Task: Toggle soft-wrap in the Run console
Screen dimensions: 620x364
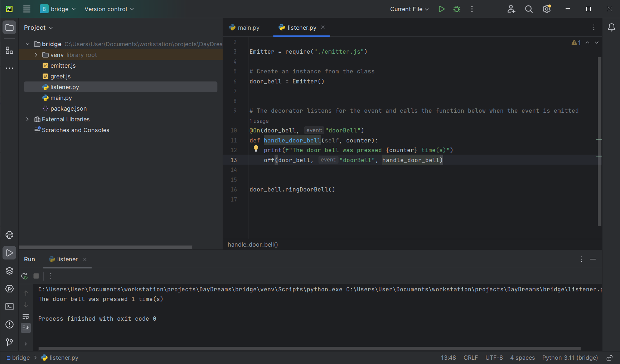Action: (26, 317)
